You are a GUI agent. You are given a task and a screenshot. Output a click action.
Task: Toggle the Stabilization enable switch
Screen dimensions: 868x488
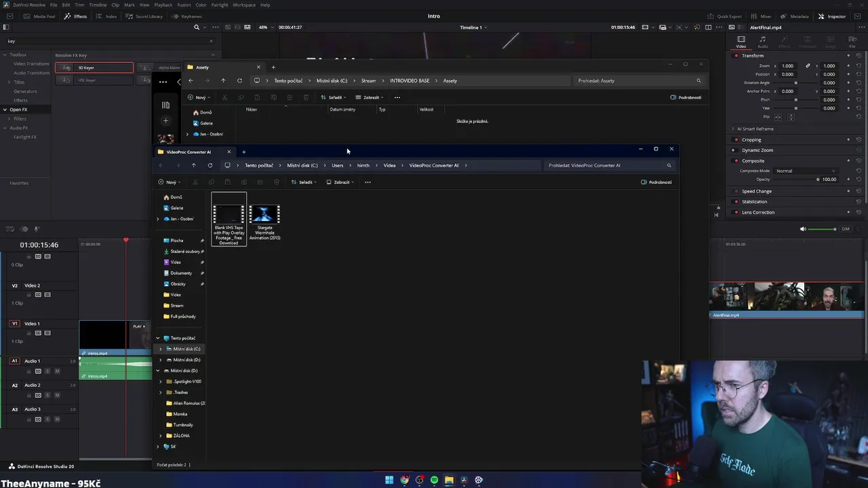point(736,201)
